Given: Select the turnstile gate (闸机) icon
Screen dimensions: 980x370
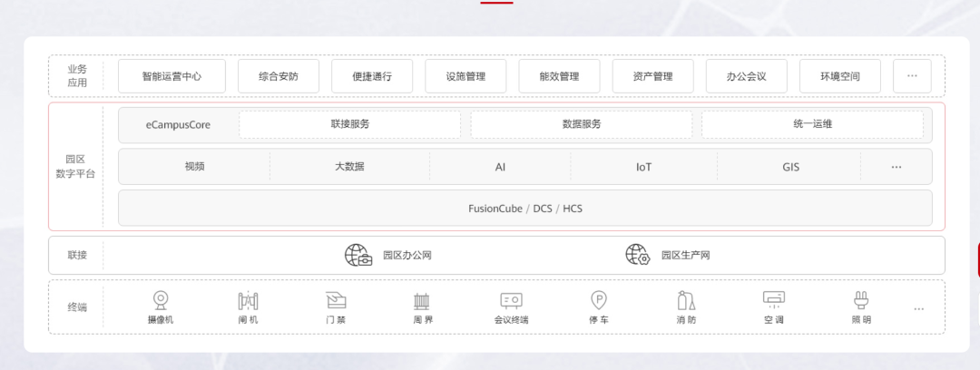Looking at the screenshot, I should click(x=248, y=300).
